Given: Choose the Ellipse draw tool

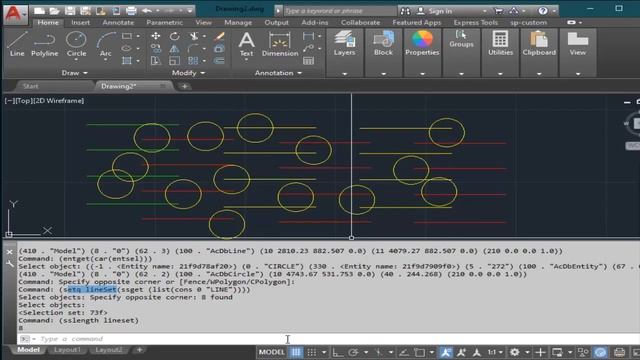Looking at the screenshot, I should tap(127, 49).
